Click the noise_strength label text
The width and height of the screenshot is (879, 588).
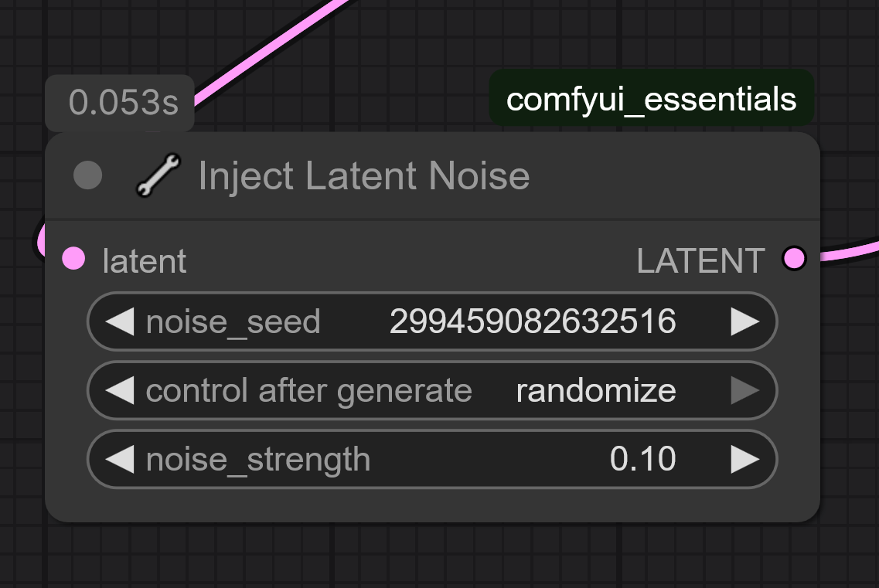[x=258, y=460]
